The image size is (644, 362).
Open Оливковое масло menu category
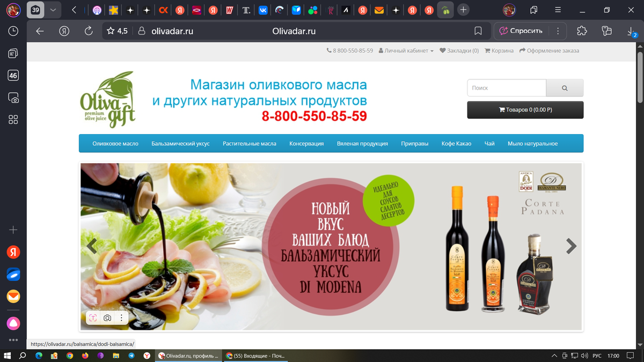[x=115, y=144]
